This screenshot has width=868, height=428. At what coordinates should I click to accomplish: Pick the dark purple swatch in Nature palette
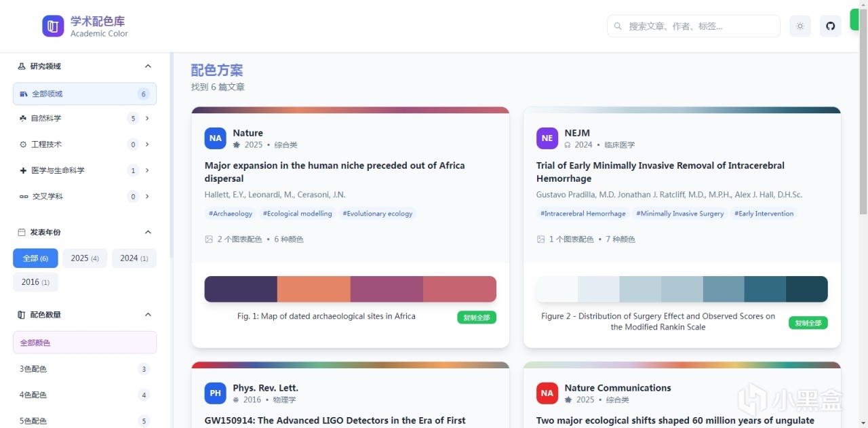tap(241, 289)
